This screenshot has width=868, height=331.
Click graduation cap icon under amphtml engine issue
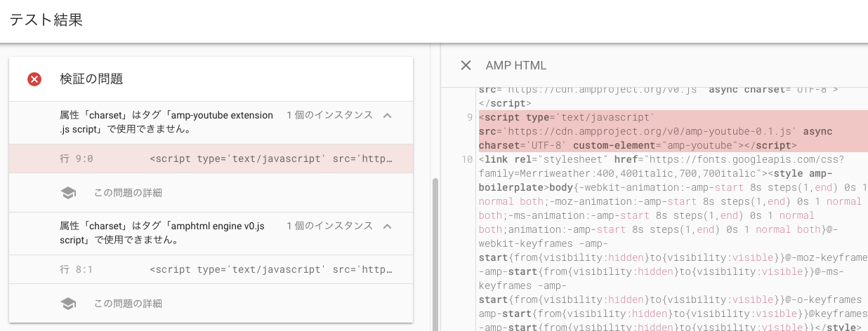68,304
